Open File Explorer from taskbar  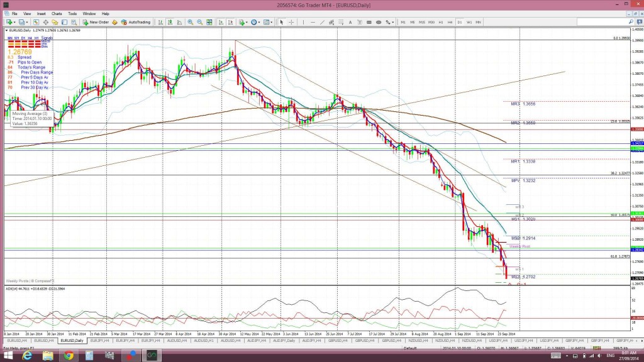48,356
